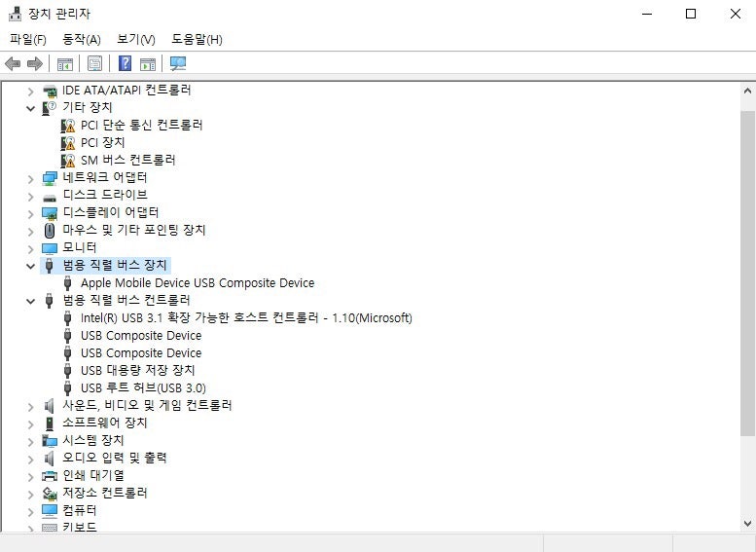756x552 pixels.
Task: Click the 소프트웨어 장치 icon
Action: [x=50, y=423]
